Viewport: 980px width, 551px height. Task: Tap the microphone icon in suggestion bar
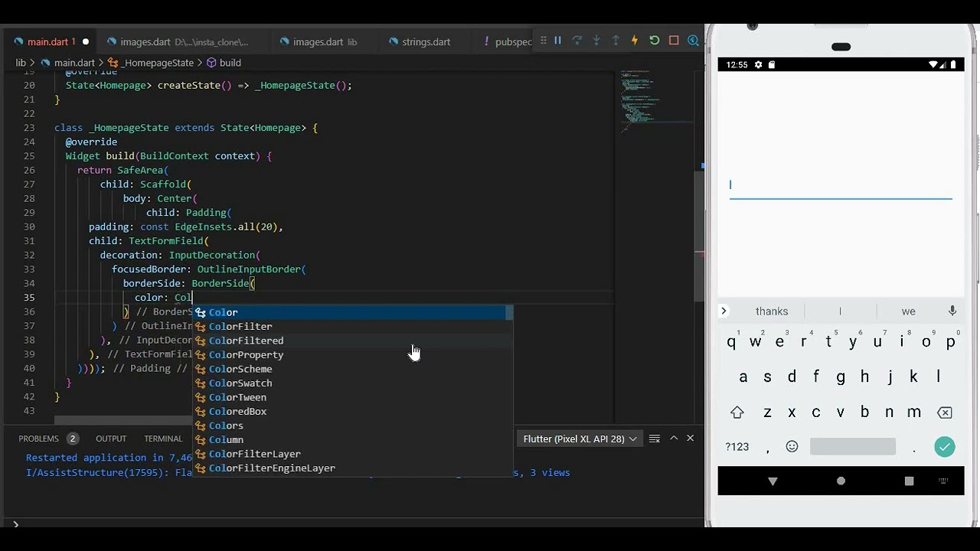[952, 311]
